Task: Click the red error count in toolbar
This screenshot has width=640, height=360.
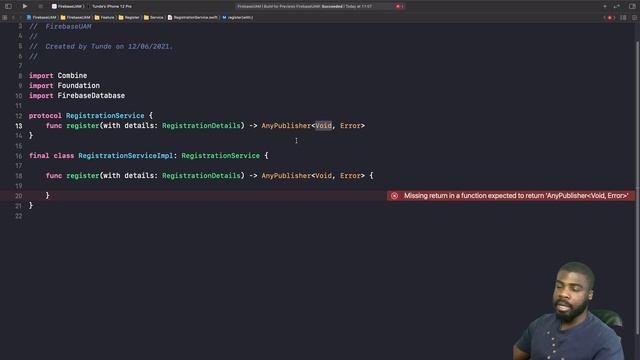Action: point(400,7)
